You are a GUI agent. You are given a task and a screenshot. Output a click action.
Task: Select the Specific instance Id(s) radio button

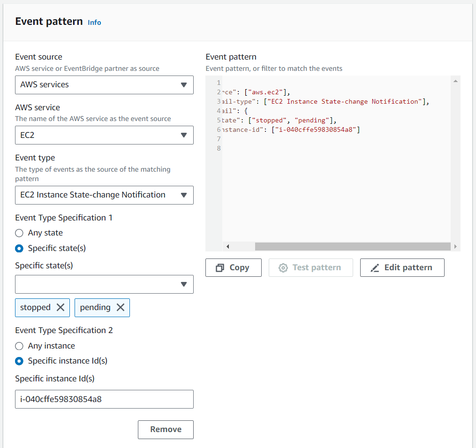[19, 361]
